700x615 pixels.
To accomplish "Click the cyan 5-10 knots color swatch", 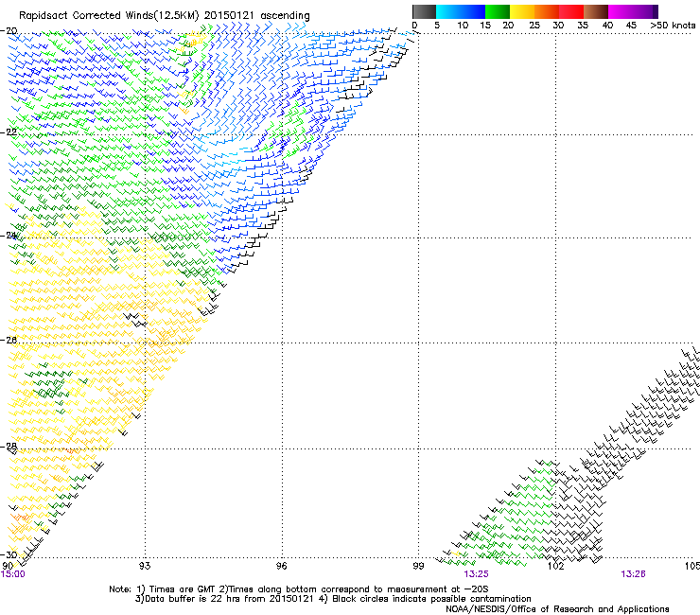I will point(448,11).
